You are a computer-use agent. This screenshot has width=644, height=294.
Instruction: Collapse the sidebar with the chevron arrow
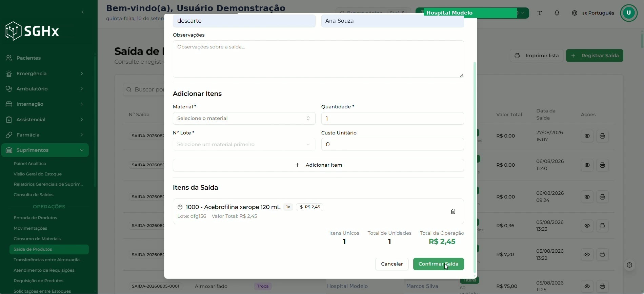click(82, 12)
